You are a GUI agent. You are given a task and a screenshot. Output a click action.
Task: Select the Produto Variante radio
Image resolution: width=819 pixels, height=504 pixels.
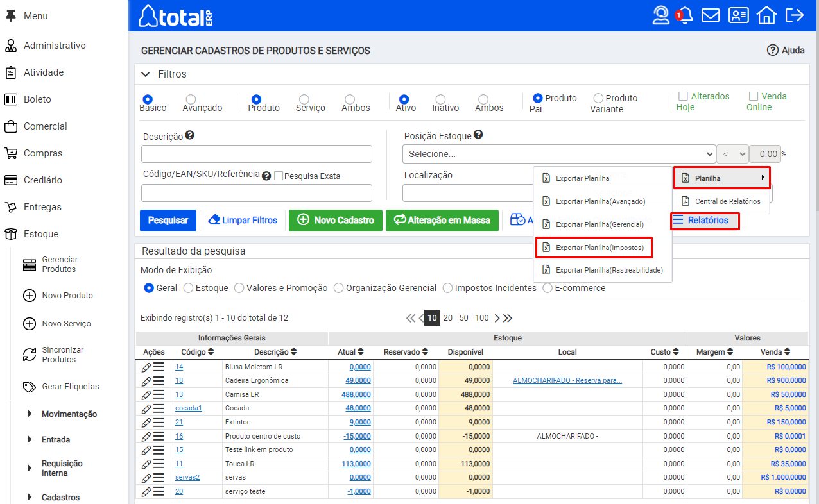[598, 98]
